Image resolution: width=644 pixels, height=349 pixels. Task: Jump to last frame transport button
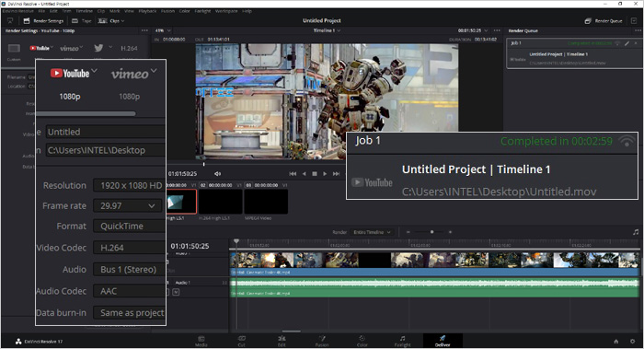[x=336, y=174]
